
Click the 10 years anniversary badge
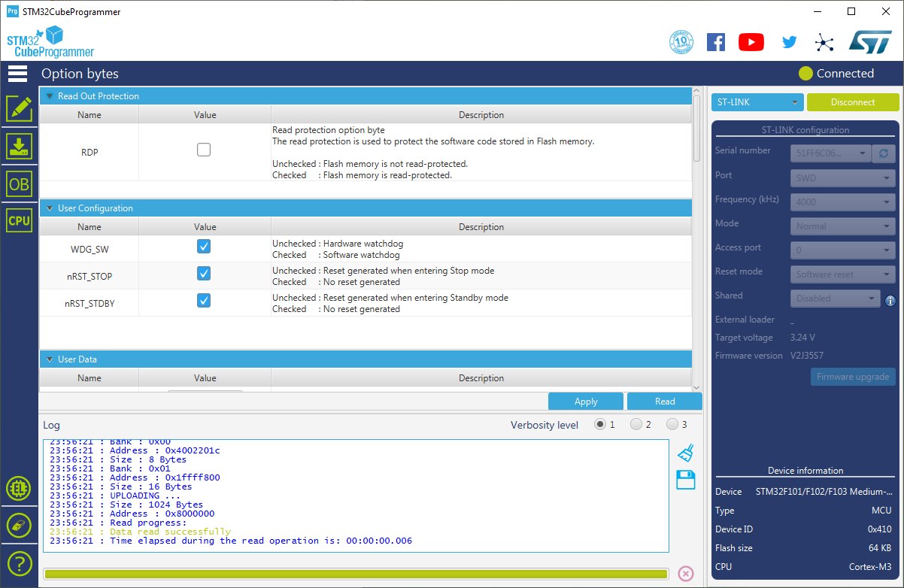pos(681,42)
